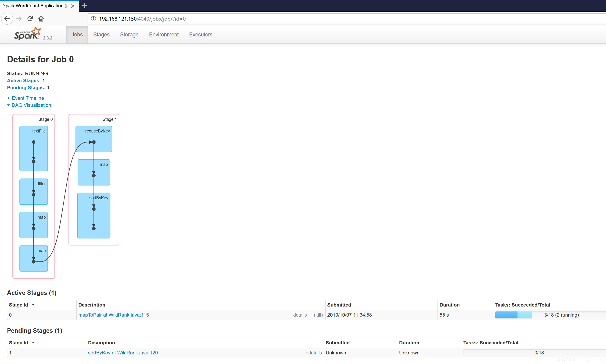The width and height of the screenshot is (606, 364).
Task: Click the browser forward arrow
Action: click(x=19, y=19)
